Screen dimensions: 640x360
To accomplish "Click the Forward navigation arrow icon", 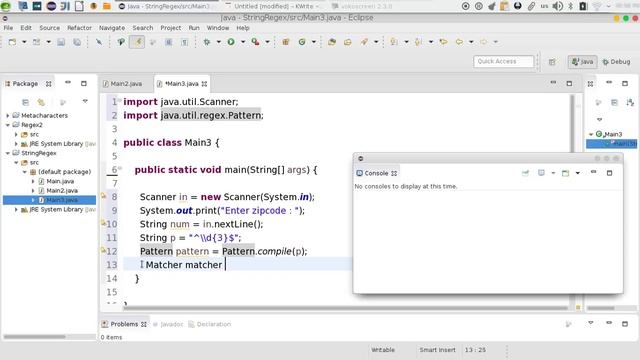I will tap(484, 42).
